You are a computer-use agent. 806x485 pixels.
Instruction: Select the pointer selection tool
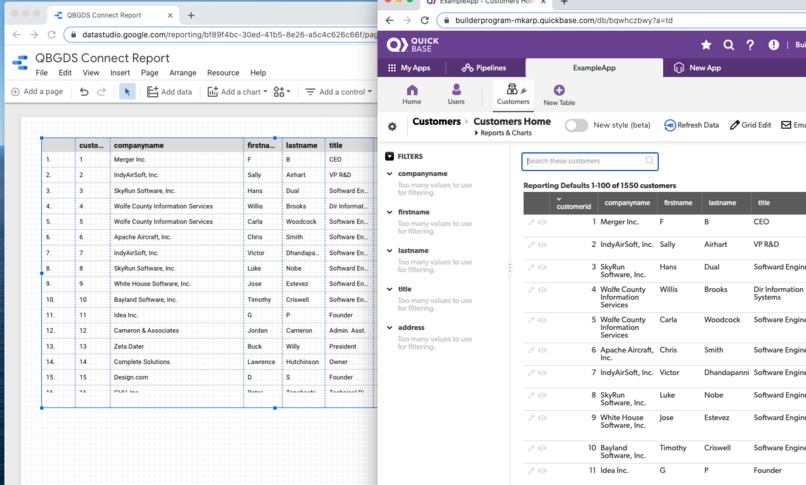tap(127, 92)
